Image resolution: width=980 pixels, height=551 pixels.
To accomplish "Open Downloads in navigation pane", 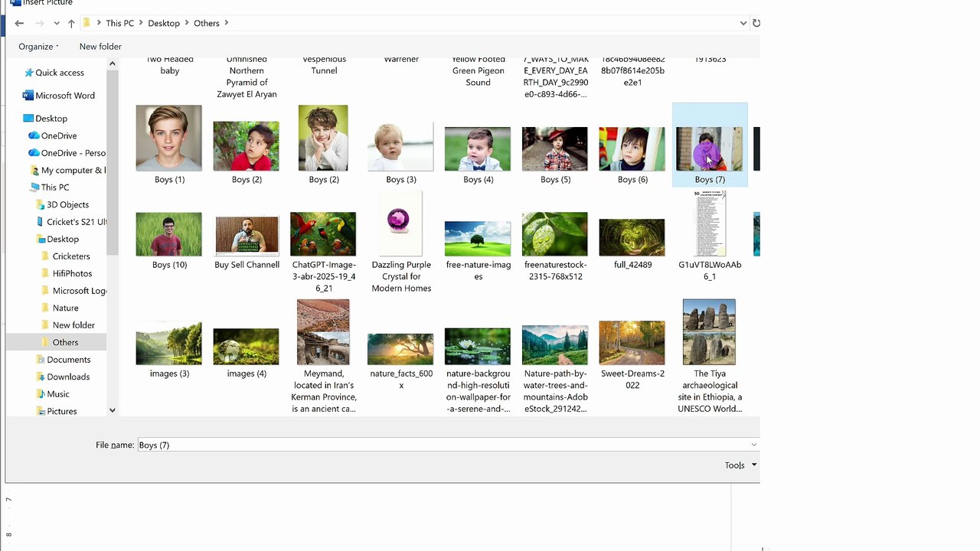I will (x=62, y=377).
